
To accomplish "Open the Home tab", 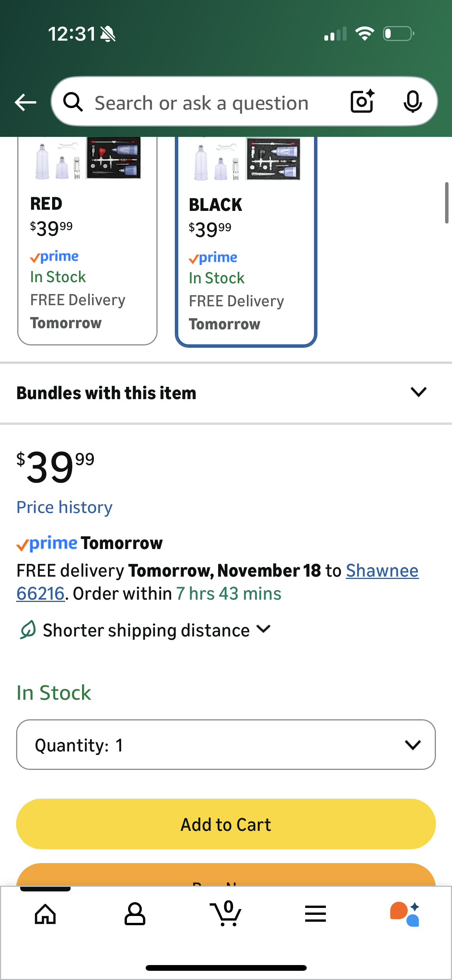I will pyautogui.click(x=45, y=914).
